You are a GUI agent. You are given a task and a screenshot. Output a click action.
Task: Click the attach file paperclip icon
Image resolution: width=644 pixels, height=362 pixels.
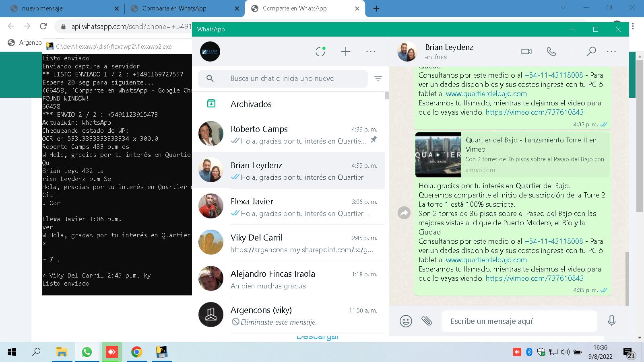[427, 321]
